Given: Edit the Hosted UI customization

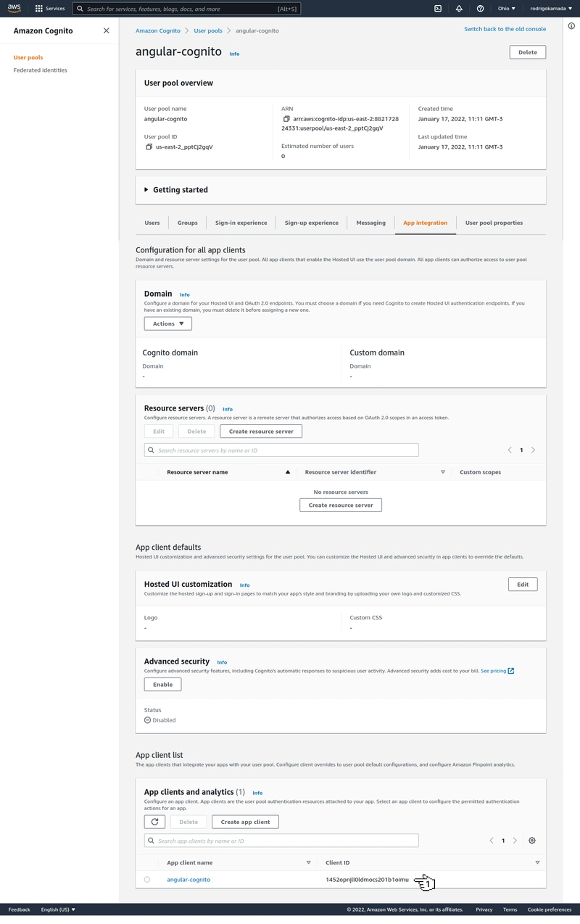Looking at the screenshot, I should point(523,585).
